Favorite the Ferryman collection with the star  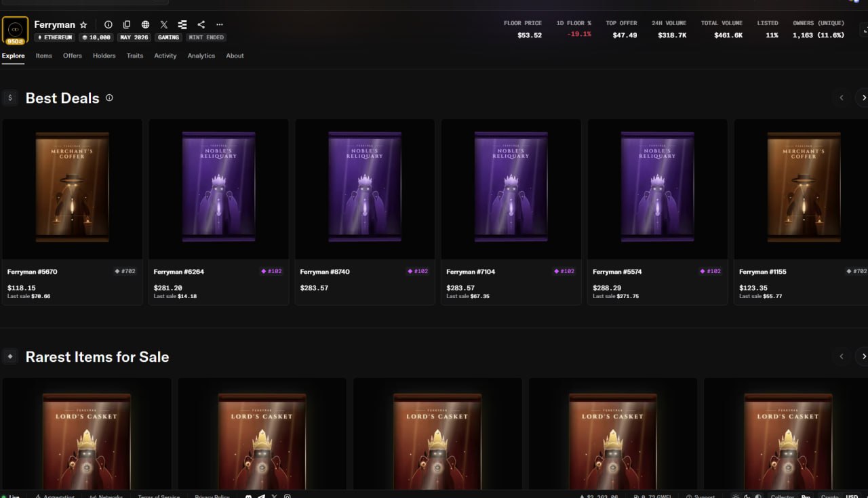point(83,24)
